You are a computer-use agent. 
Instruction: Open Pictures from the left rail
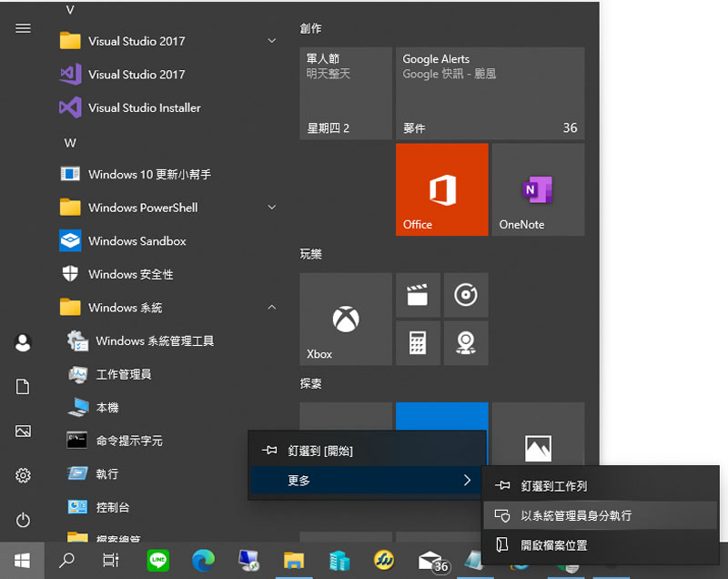(x=23, y=432)
